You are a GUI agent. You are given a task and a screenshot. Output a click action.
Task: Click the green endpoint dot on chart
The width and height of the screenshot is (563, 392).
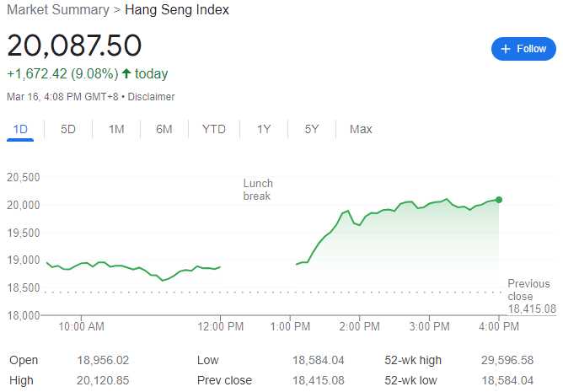click(499, 200)
